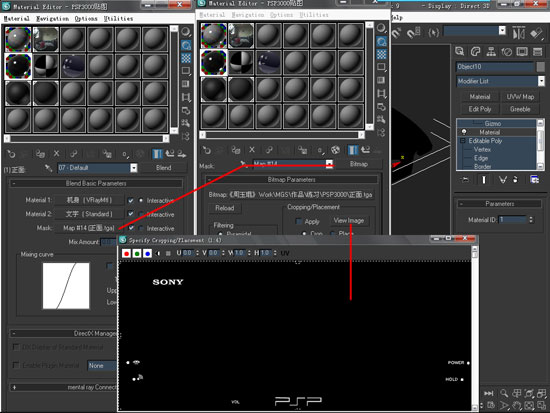Click Sample UV Tiling icon in Bitmap editor
550x413 pixels.
pyautogui.click(x=381, y=67)
